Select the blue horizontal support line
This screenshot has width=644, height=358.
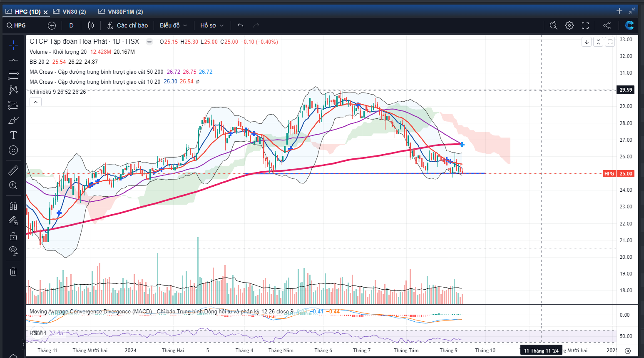364,173
